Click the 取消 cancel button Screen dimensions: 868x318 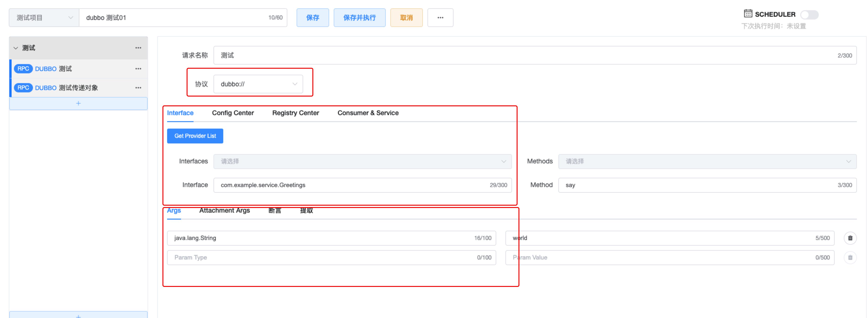pyautogui.click(x=406, y=17)
